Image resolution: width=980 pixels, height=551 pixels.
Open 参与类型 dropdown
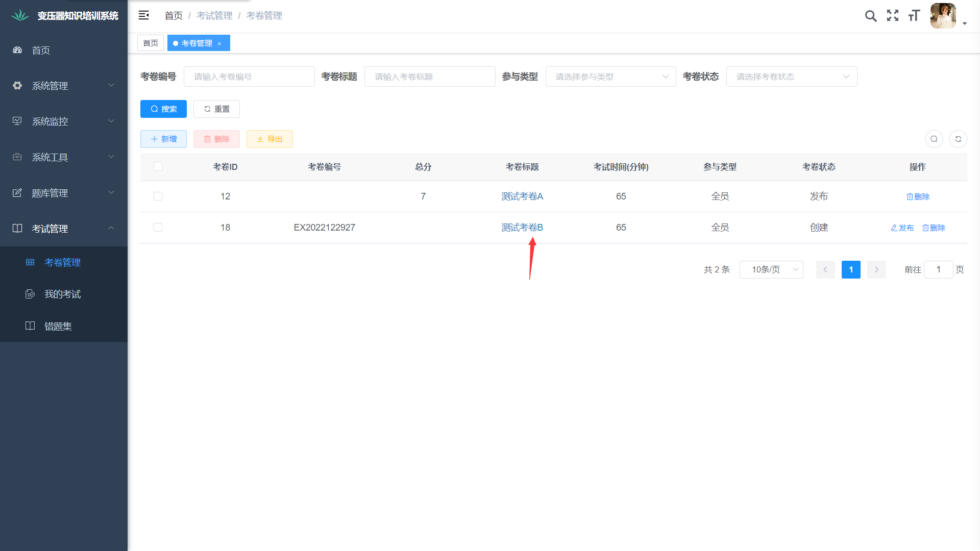(x=610, y=77)
